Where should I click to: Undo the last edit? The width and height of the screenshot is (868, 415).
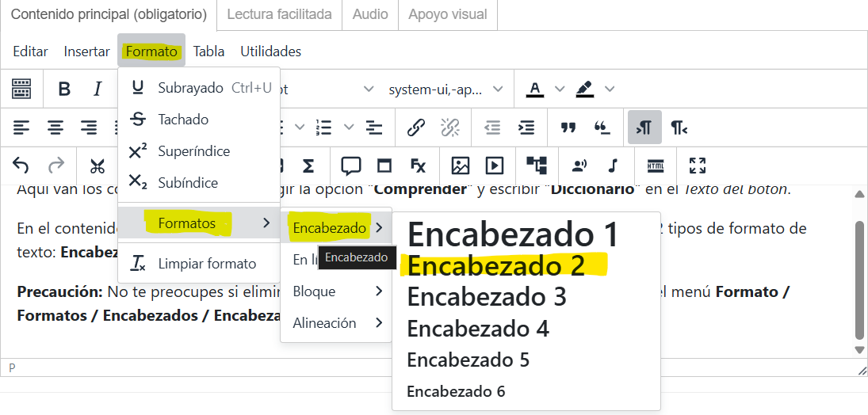[x=21, y=166]
